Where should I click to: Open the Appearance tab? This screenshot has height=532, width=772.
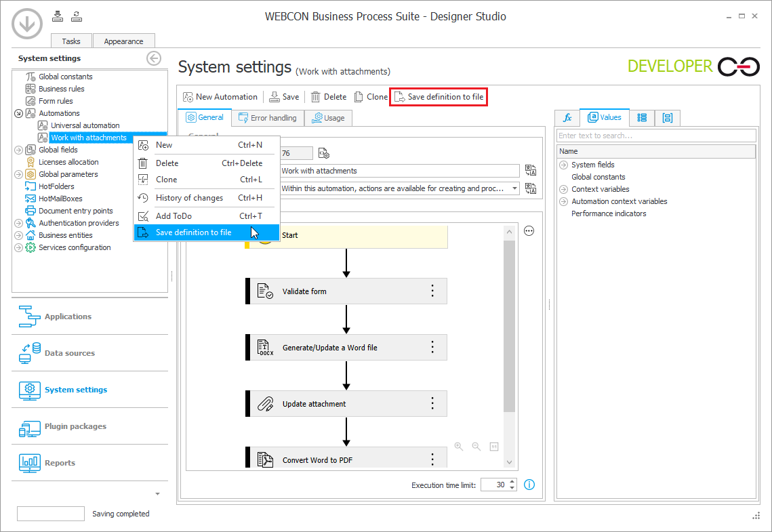(123, 41)
